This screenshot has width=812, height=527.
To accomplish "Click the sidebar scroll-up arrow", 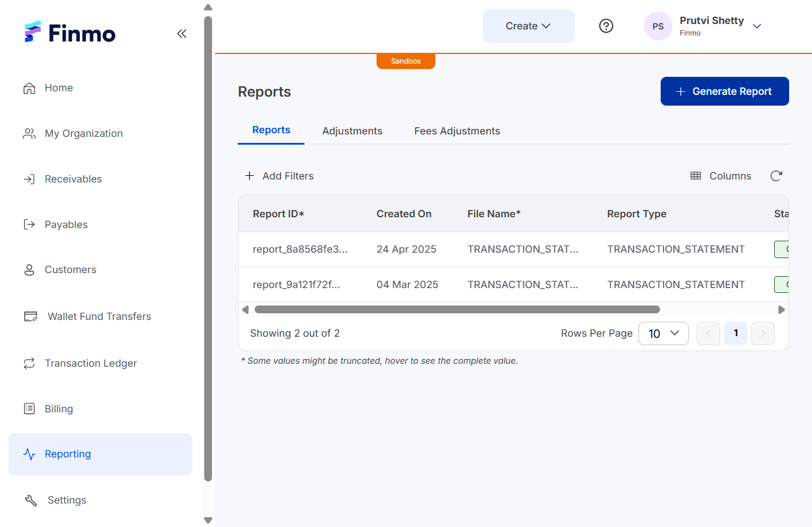I will coord(208,8).
